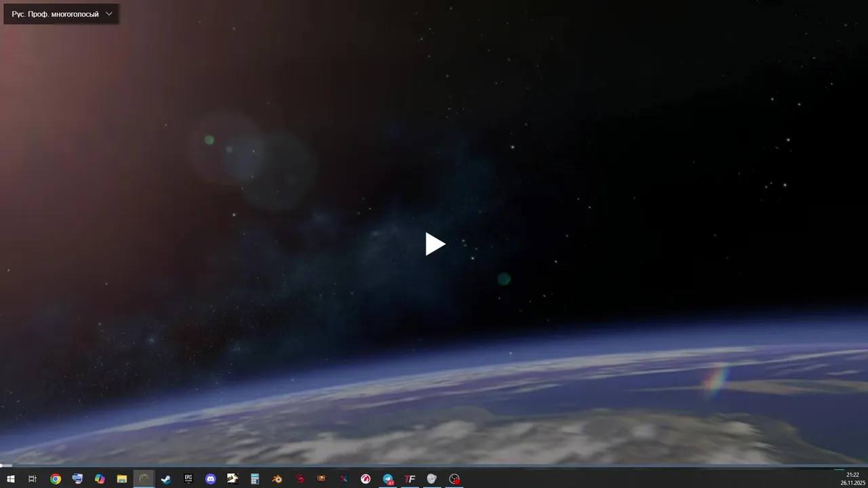The height and width of the screenshot is (488, 868).
Task: Launch Google Chrome from the taskbar
Action: tap(56, 479)
